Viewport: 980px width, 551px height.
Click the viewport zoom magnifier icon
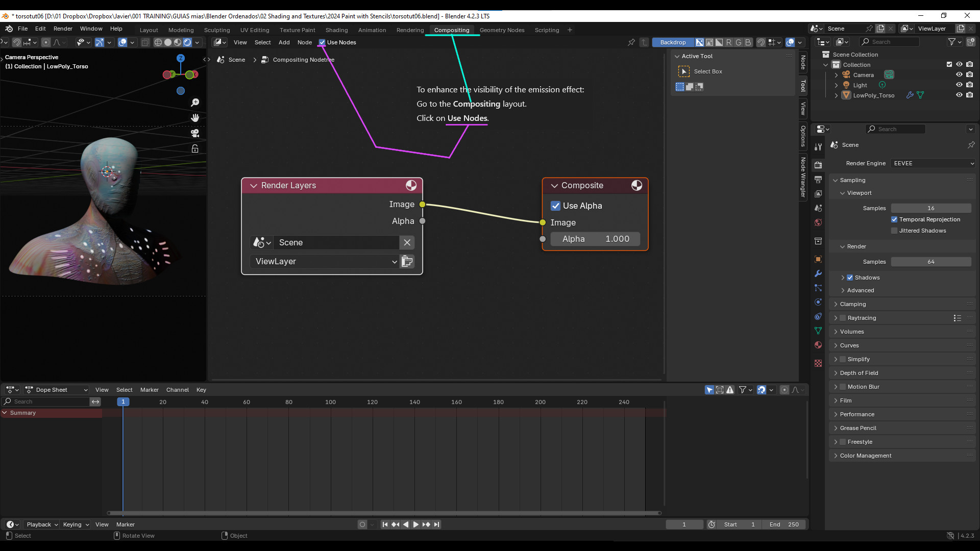click(195, 103)
